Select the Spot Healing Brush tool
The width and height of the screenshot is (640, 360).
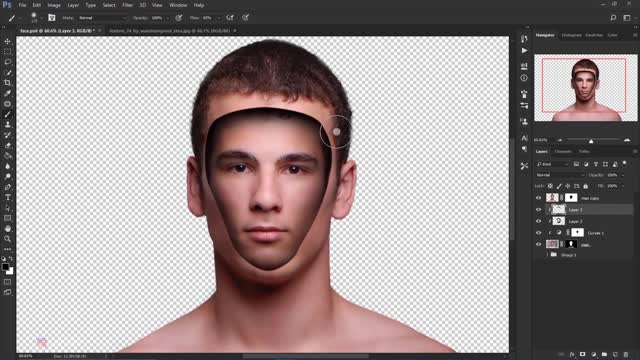click(x=7, y=104)
